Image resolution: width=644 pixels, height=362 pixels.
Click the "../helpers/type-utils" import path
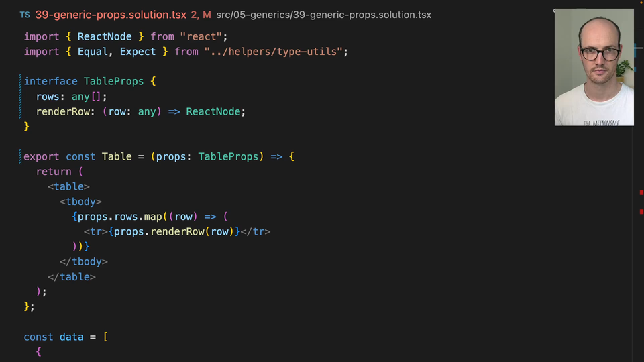(x=276, y=52)
